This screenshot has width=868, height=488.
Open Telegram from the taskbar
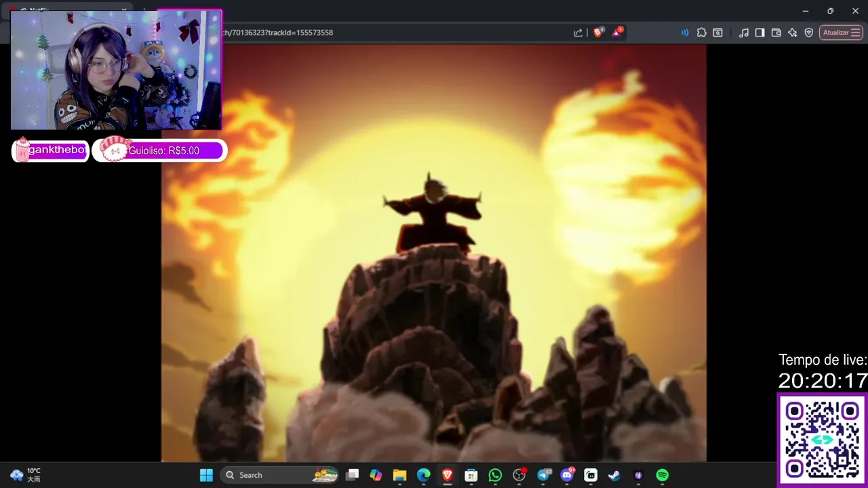[544, 475]
